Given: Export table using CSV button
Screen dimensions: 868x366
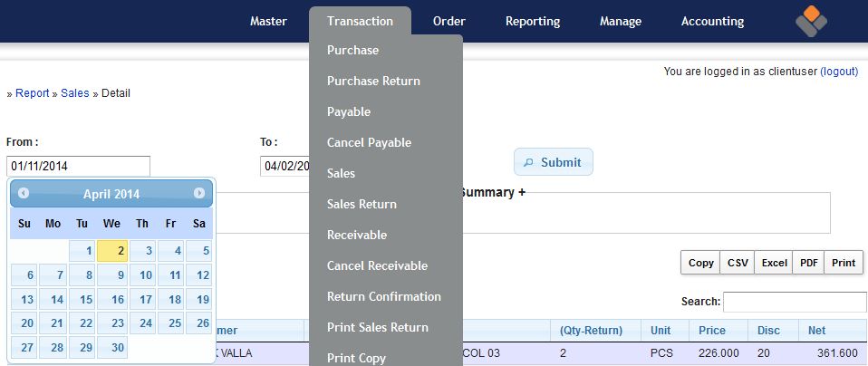Looking at the screenshot, I should pos(737,263).
